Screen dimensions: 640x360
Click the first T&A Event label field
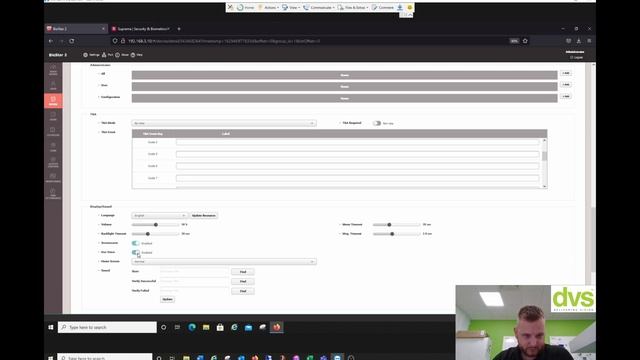[x=358, y=142]
